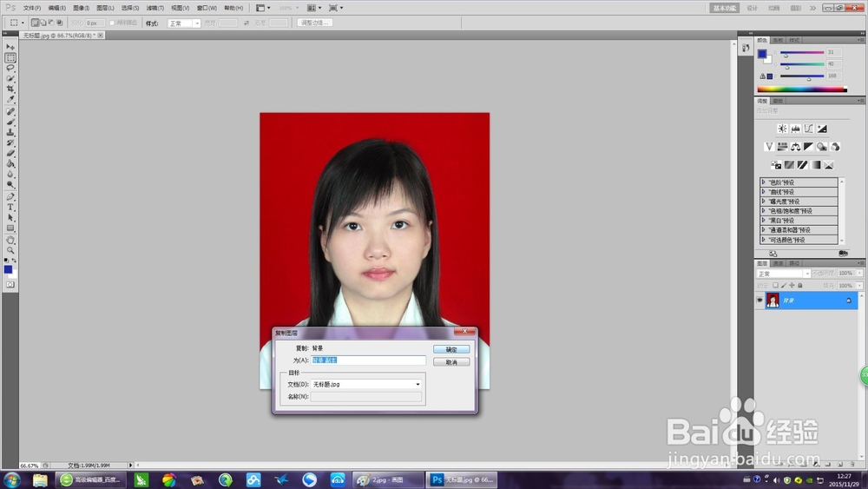
Task: Add a Black & White adjustment
Action: pyautogui.click(x=809, y=147)
